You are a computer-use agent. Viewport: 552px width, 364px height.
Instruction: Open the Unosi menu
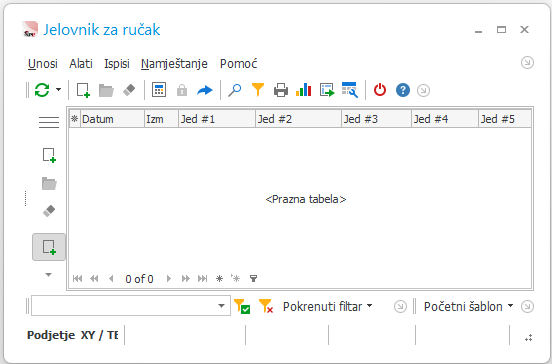coord(43,64)
